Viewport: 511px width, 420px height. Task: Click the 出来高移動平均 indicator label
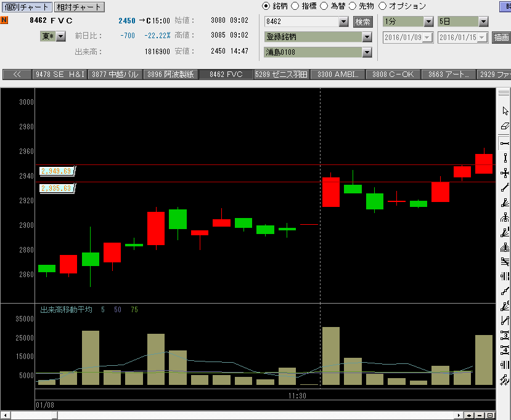pyautogui.click(x=66, y=310)
